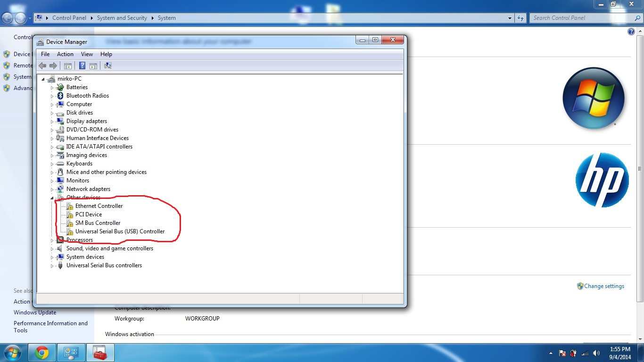644x362 pixels.
Task: Open the File menu
Action: tap(45, 54)
